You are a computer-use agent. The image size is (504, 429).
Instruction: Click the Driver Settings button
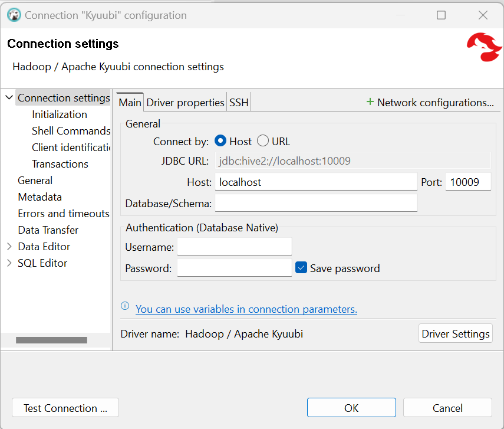point(456,333)
